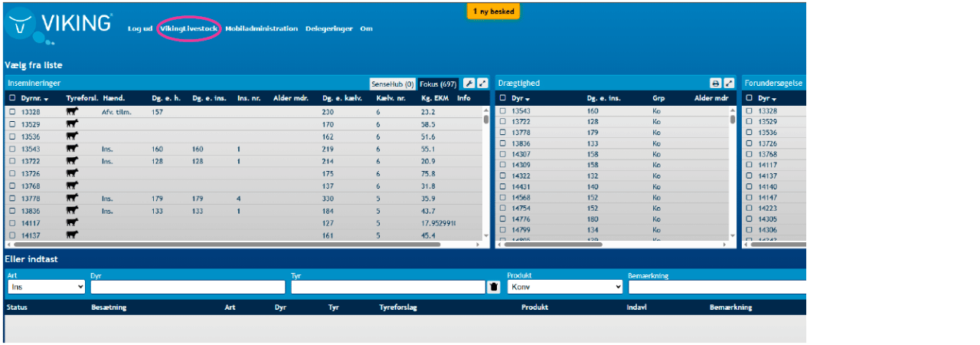980x345 pixels.
Task: Click Dg. e. kælv. value 330
Action: 328,198
